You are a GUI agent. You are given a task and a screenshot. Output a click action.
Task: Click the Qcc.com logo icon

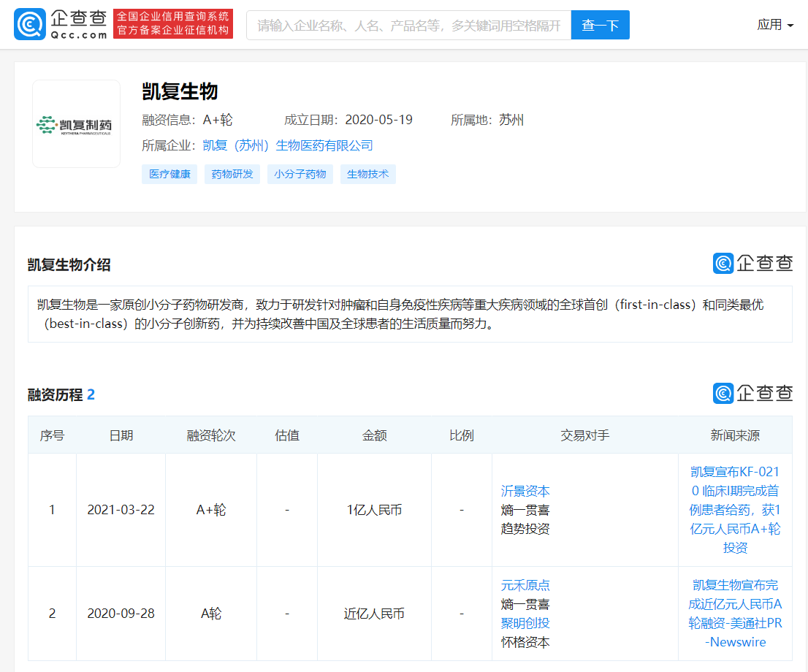point(29,24)
